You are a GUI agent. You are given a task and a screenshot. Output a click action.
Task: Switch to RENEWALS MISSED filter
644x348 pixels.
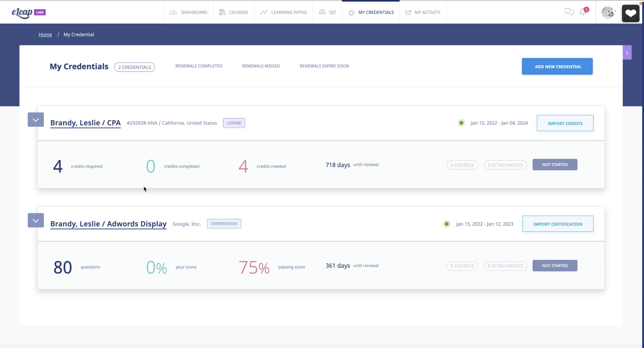[x=261, y=66]
